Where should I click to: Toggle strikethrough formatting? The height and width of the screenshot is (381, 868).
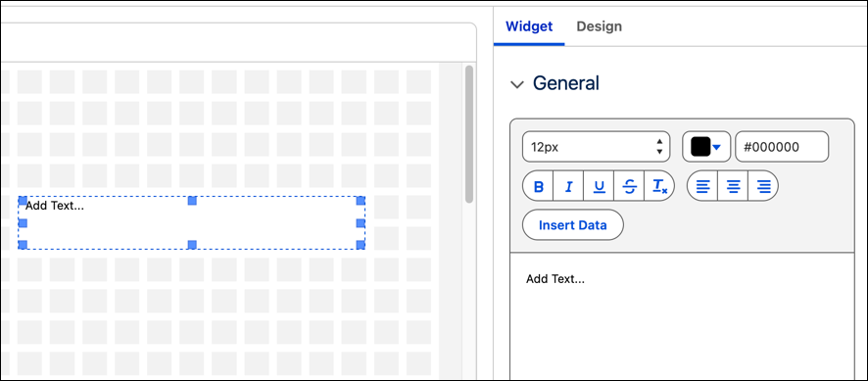click(x=629, y=186)
